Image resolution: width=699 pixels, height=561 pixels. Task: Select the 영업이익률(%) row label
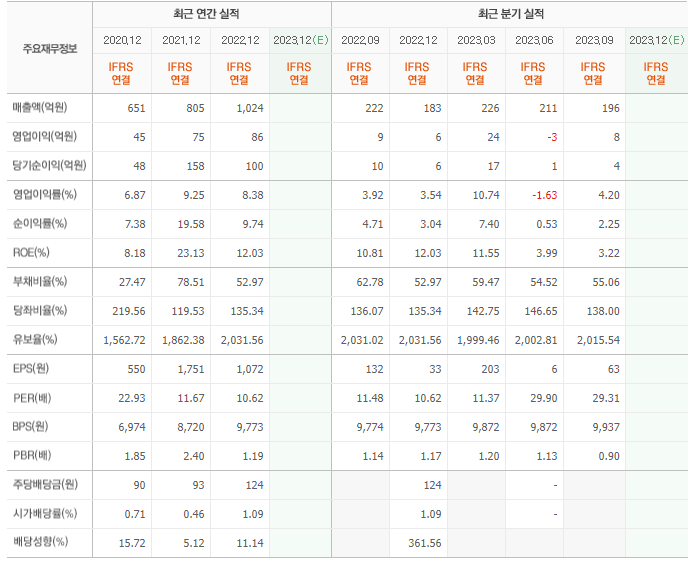tap(45, 194)
